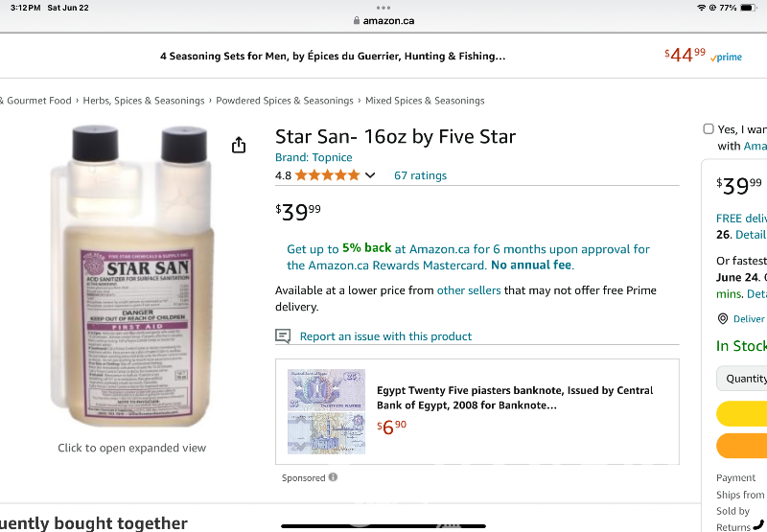The height and width of the screenshot is (532, 767).
Task: Click the Egypt banknote ad thumbnail
Action: 327,411
